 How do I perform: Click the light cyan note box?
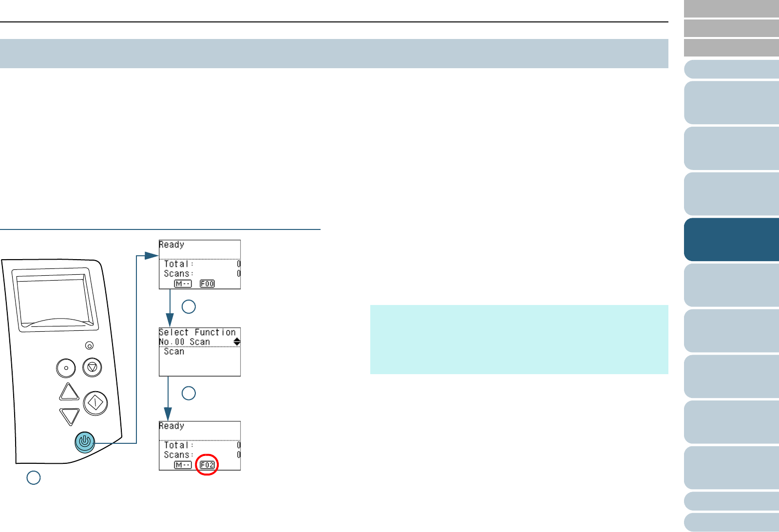click(x=519, y=340)
